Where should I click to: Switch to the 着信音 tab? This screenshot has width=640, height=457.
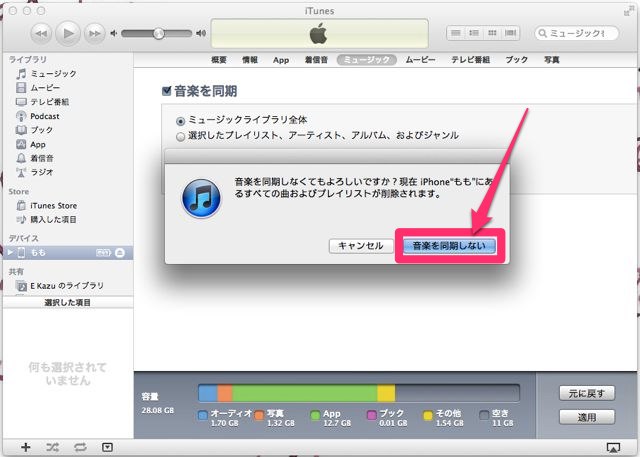point(316,60)
